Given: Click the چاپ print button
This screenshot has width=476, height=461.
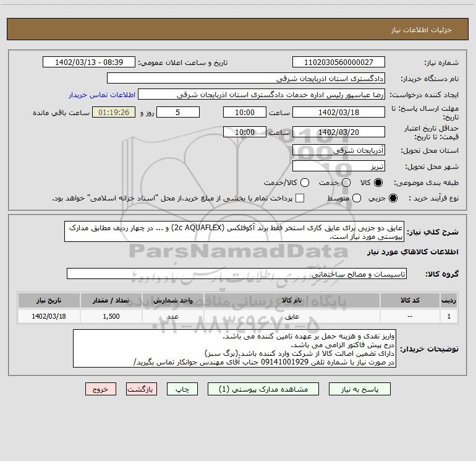Looking at the screenshot, I should pos(182,389).
